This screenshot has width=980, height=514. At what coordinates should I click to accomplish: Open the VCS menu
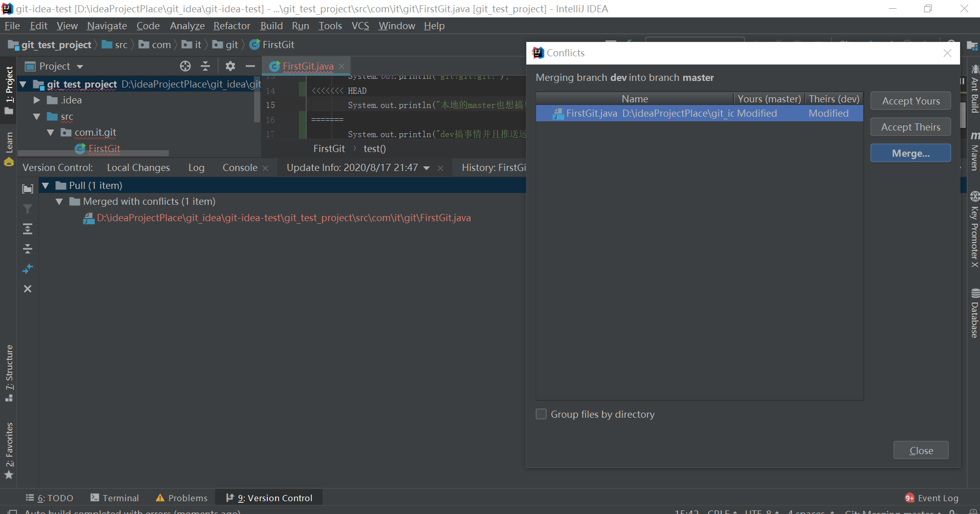pyautogui.click(x=360, y=26)
